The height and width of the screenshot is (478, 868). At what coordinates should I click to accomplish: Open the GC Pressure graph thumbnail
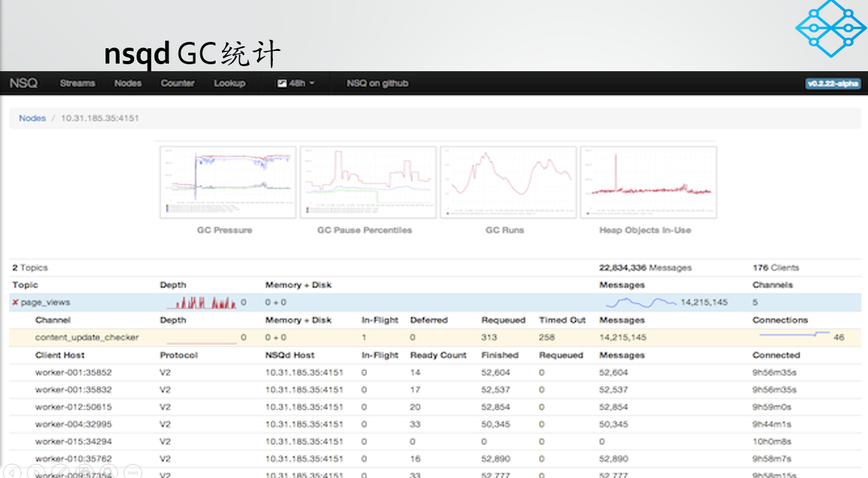(228, 182)
